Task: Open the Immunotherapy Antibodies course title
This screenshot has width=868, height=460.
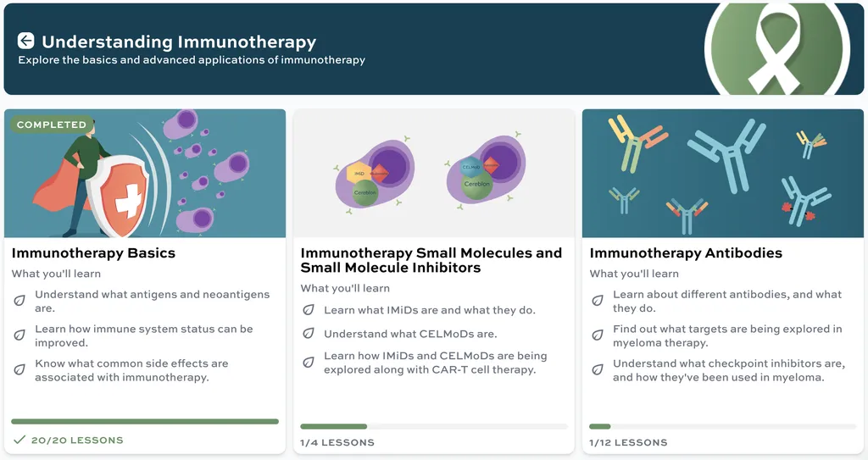Action: [x=686, y=252]
